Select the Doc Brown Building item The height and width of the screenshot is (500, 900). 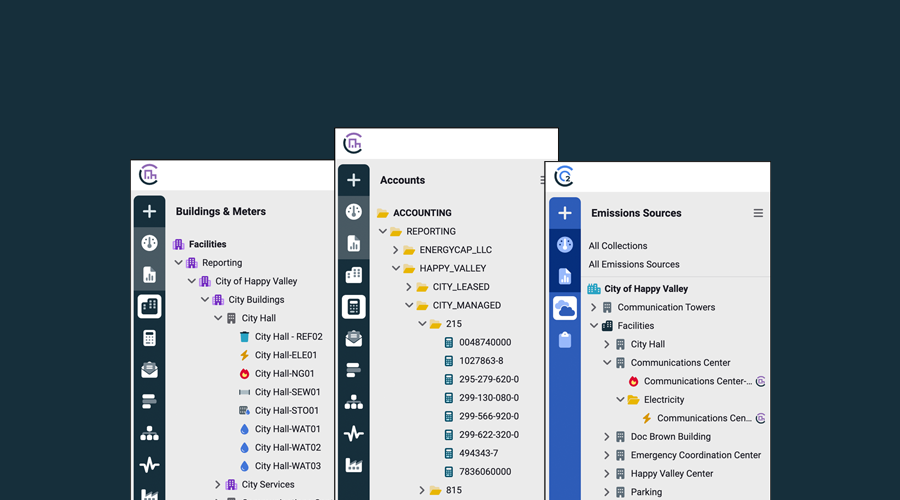click(670, 437)
